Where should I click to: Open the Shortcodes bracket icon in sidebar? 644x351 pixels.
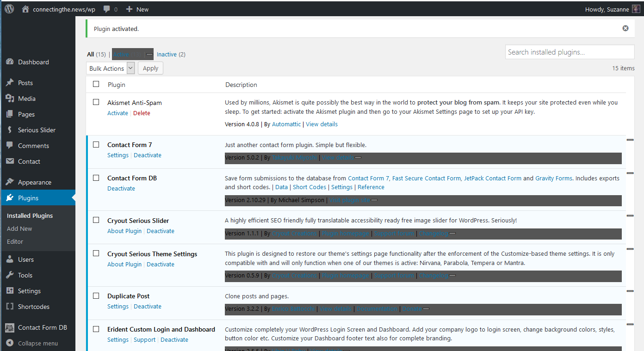10,307
